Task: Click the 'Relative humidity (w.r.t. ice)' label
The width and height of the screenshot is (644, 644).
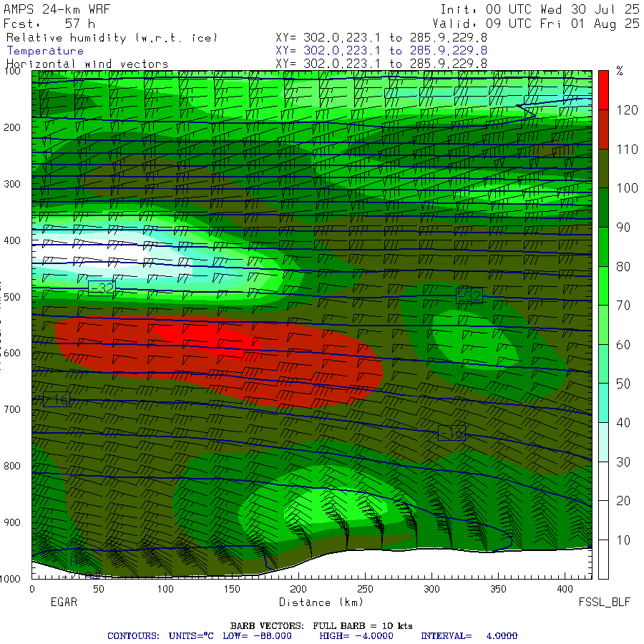Action: [x=112, y=38]
